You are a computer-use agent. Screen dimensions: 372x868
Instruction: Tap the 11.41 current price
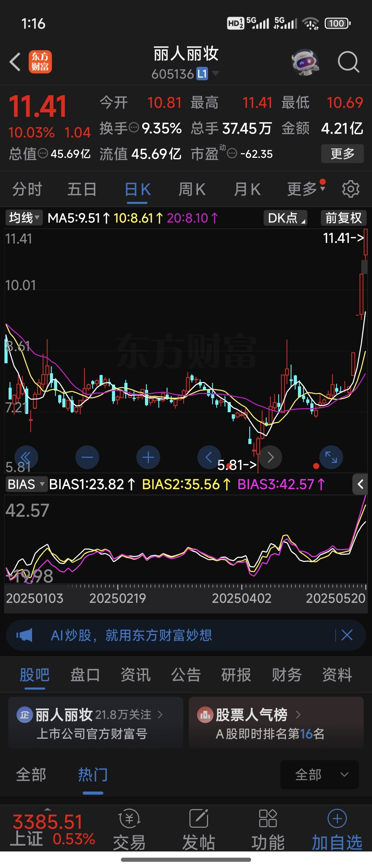38,106
